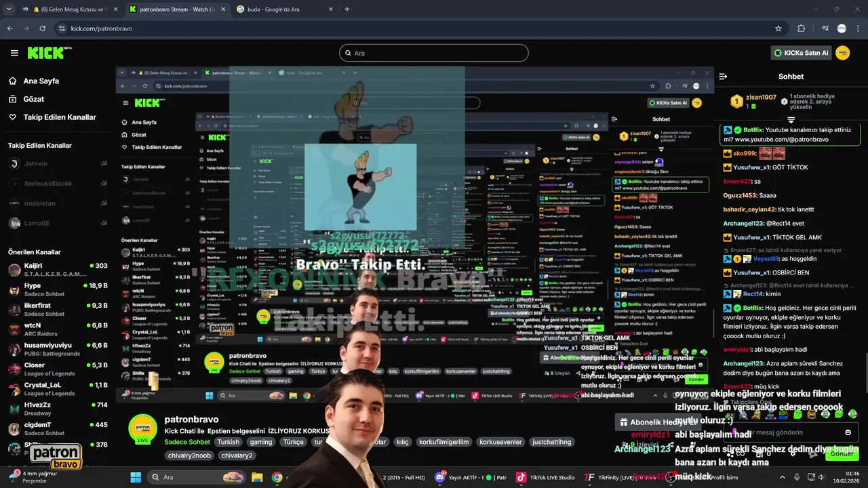Click username ako999 in chat
The image size is (868, 488).
(x=744, y=154)
